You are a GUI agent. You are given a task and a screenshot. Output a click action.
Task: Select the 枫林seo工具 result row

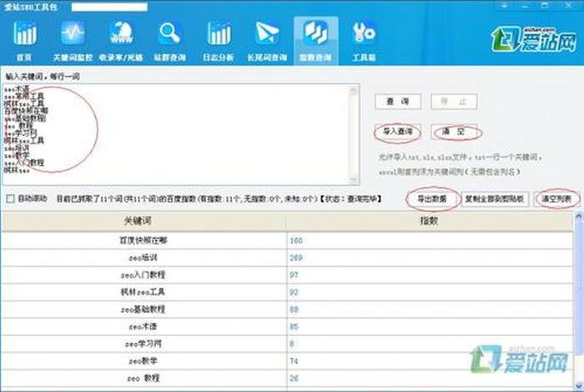(x=287, y=292)
